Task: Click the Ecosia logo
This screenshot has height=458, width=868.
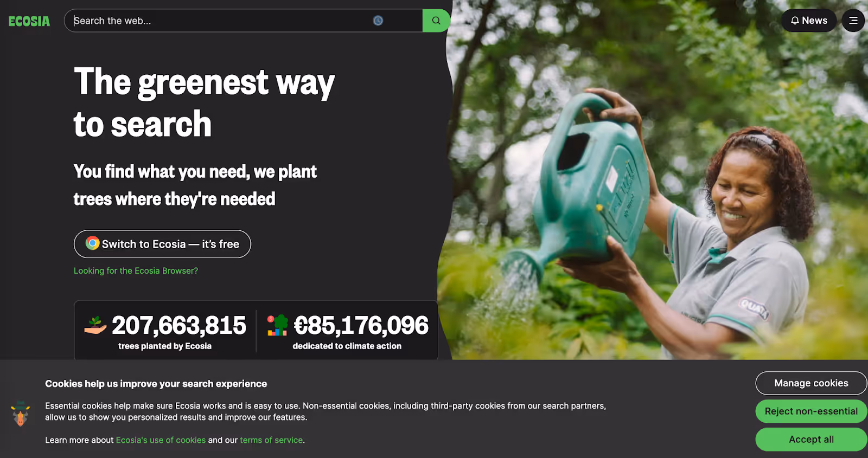Action: (29, 21)
